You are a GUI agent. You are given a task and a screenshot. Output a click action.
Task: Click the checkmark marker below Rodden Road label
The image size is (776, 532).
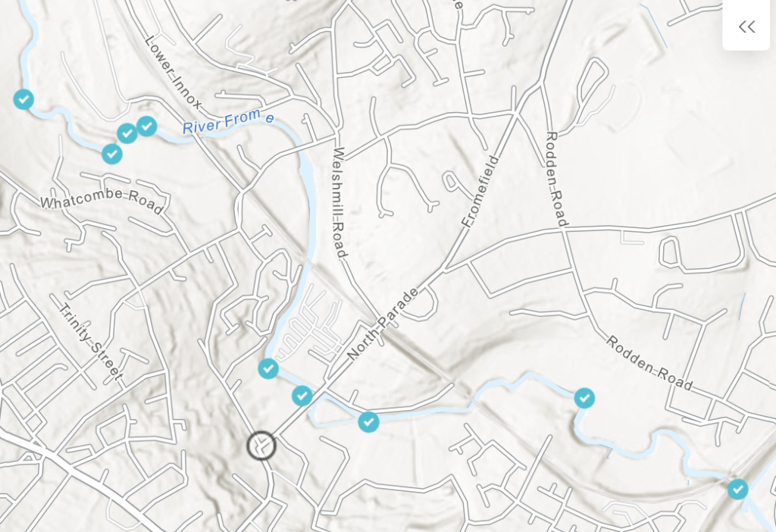tap(584, 398)
